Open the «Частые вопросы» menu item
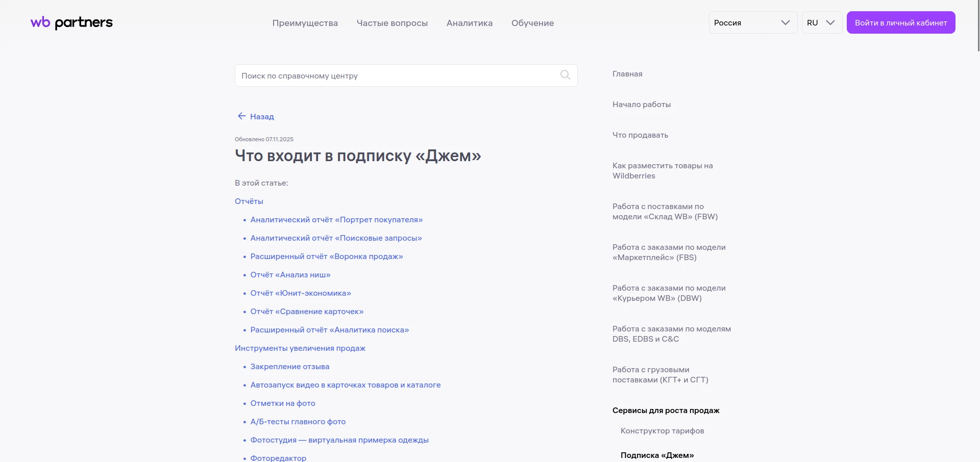Screen dimensions: 980x462 [x=392, y=23]
